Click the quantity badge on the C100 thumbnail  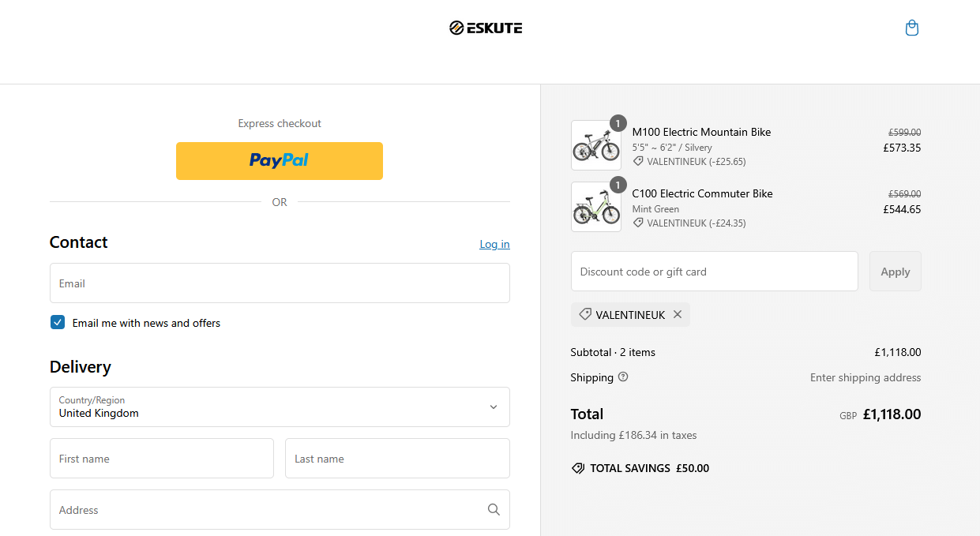point(618,186)
